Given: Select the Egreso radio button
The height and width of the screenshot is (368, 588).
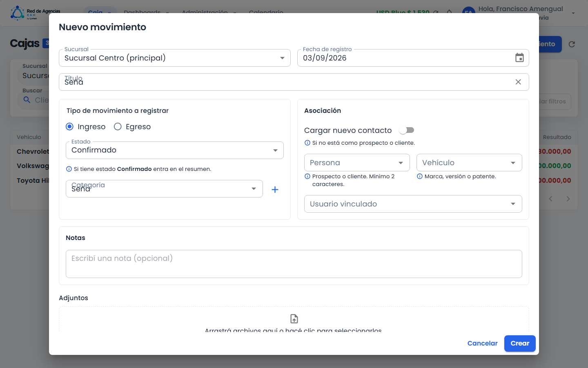Looking at the screenshot, I should 118,127.
